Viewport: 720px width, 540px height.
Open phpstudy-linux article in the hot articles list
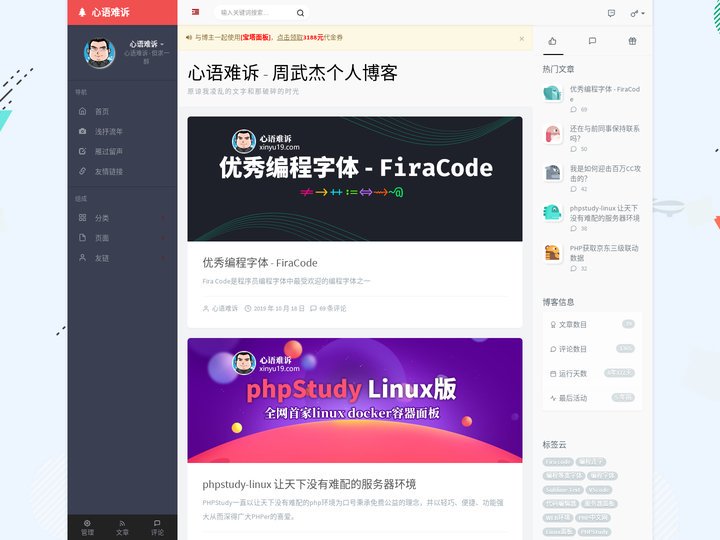[x=605, y=213]
